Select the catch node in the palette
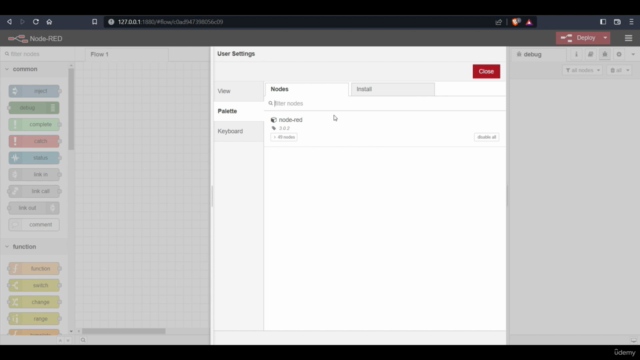This screenshot has height=360, width=640. (x=34, y=141)
